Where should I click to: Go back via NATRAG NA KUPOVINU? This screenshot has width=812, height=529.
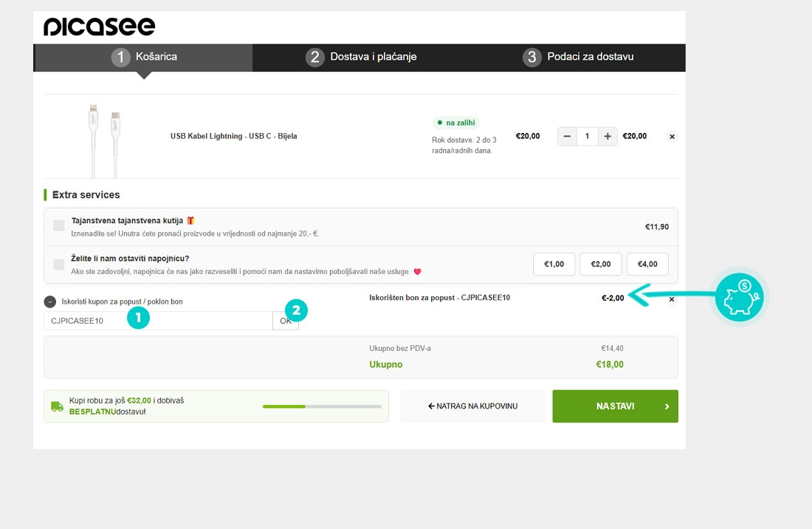click(472, 406)
